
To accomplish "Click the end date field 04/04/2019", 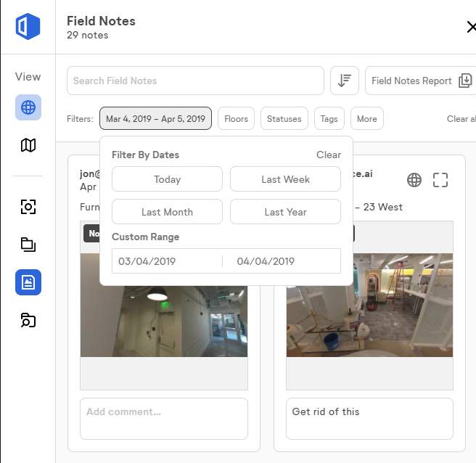I will click(x=282, y=261).
